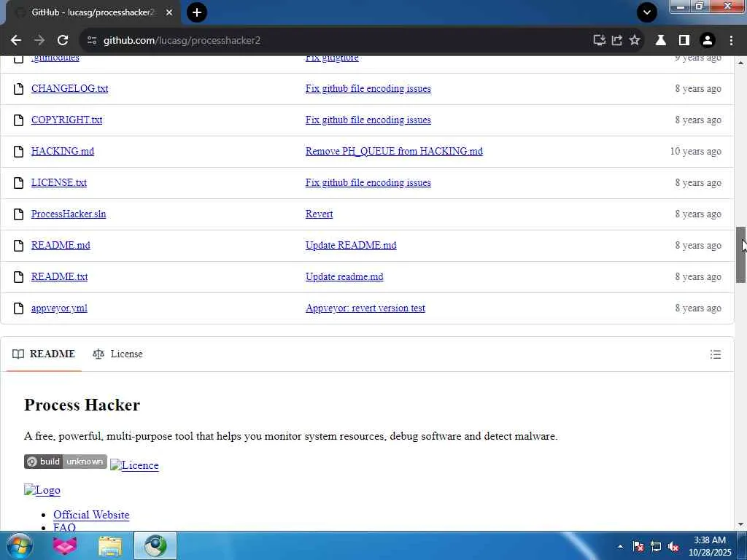Show hidden tray icons arrow
Screen dimensions: 747x560
(620, 547)
